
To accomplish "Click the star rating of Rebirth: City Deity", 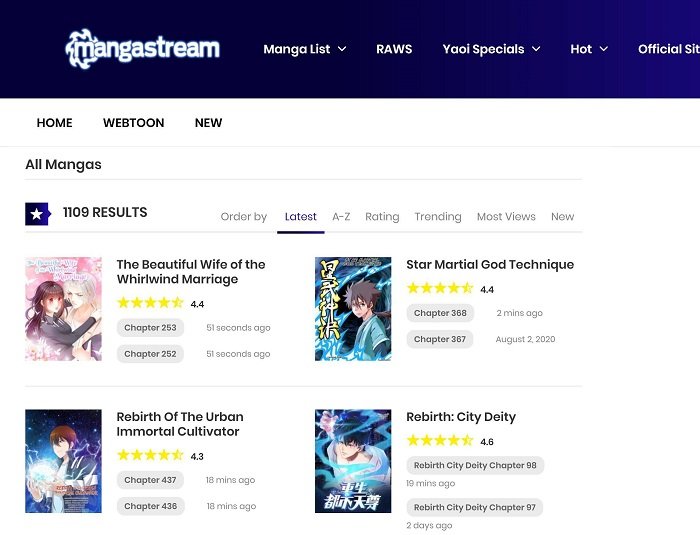I will pyautogui.click(x=440, y=441).
